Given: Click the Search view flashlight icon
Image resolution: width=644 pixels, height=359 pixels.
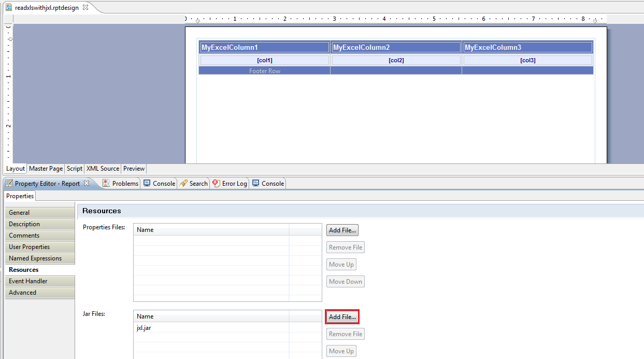Looking at the screenshot, I should pyautogui.click(x=183, y=183).
